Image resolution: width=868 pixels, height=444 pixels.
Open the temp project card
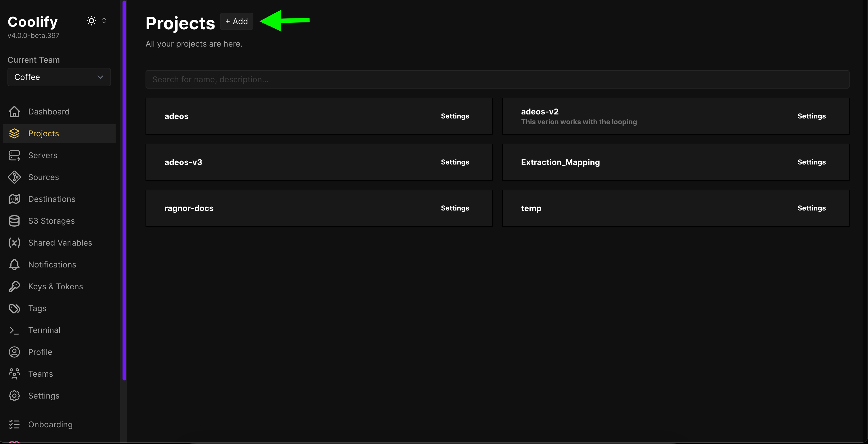676,208
